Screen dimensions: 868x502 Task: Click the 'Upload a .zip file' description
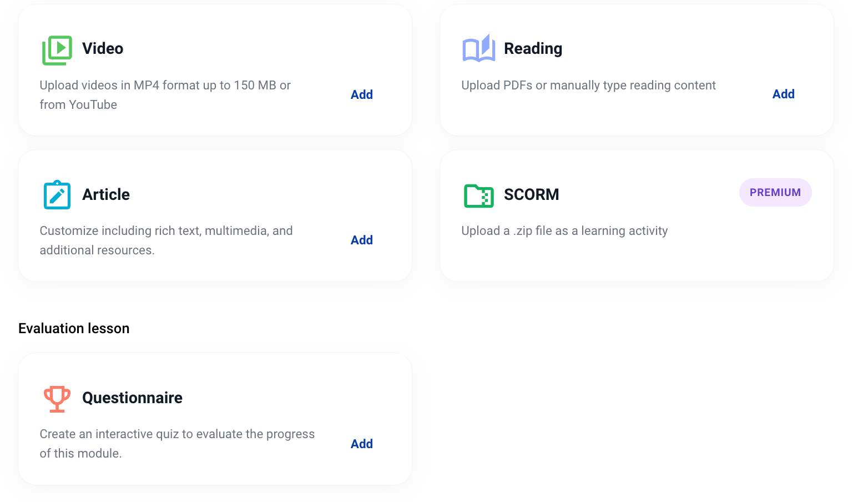pyautogui.click(x=564, y=231)
